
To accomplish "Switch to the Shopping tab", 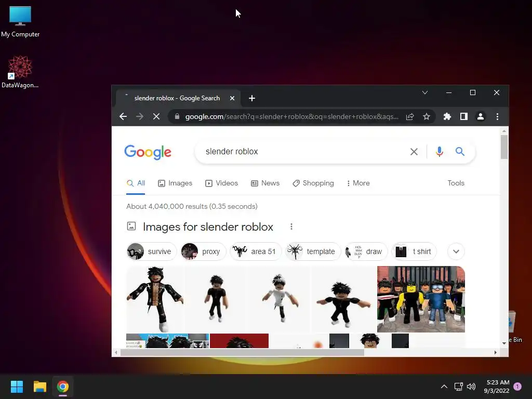I will click(x=313, y=183).
